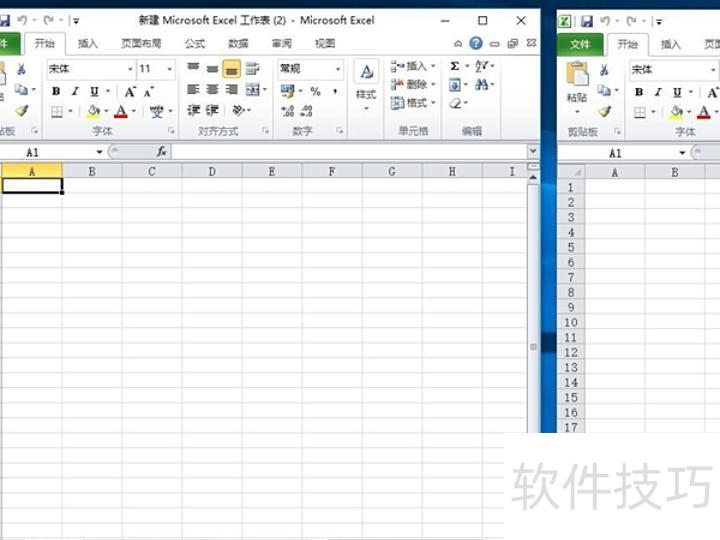The width and height of the screenshot is (720, 540).
Task: Click align right icon in left window
Action: point(231,89)
